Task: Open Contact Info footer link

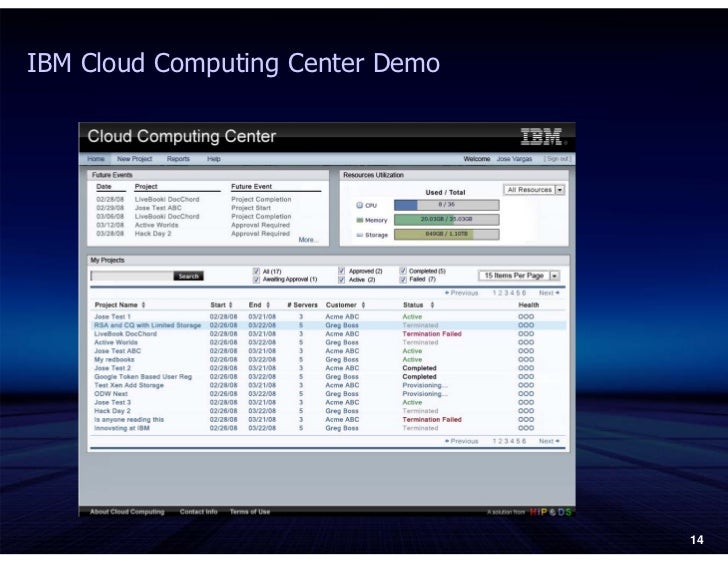Action: [199, 511]
